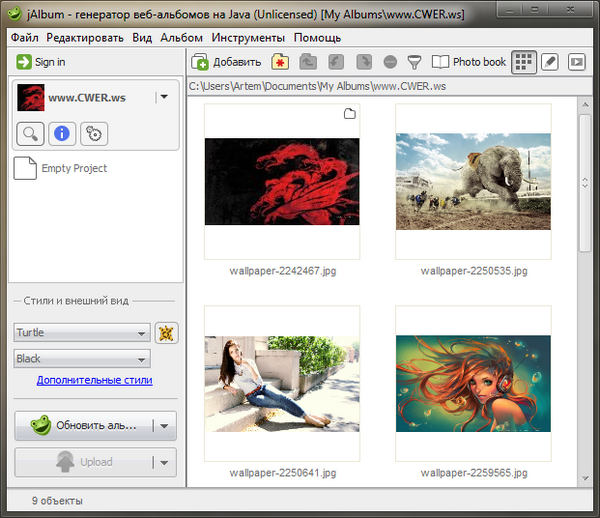Viewport: 600px width, 518px height.
Task: Expand the arrow beside Обновить альбом button
Action: click(x=164, y=426)
